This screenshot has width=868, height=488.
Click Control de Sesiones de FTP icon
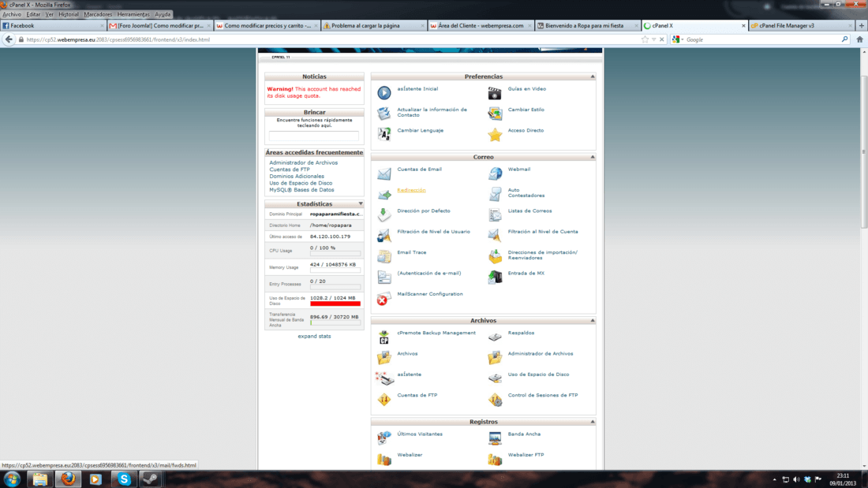[495, 399]
